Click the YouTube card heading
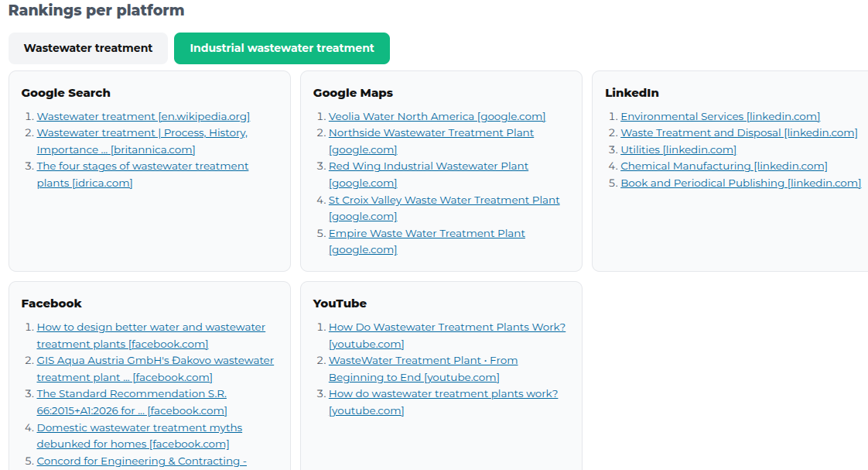Screen dimensions: 868x470 pos(340,304)
